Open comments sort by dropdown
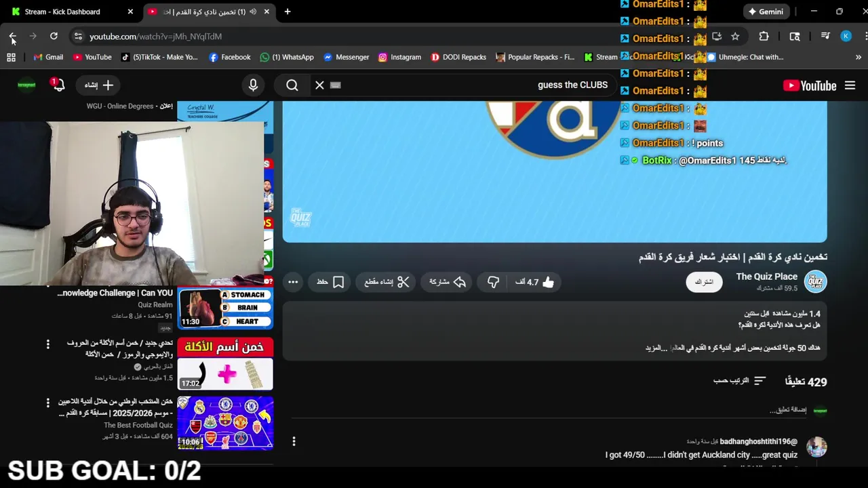Screen dimensions: 868x488 (739, 381)
